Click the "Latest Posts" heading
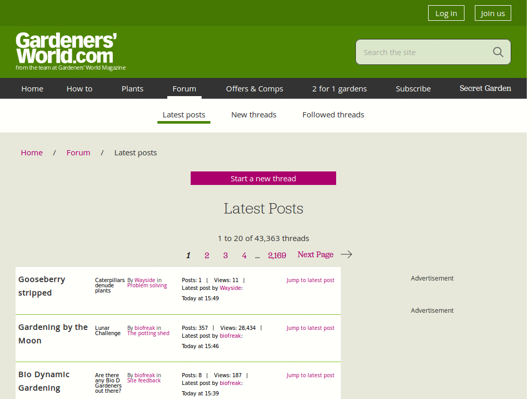 (x=263, y=208)
